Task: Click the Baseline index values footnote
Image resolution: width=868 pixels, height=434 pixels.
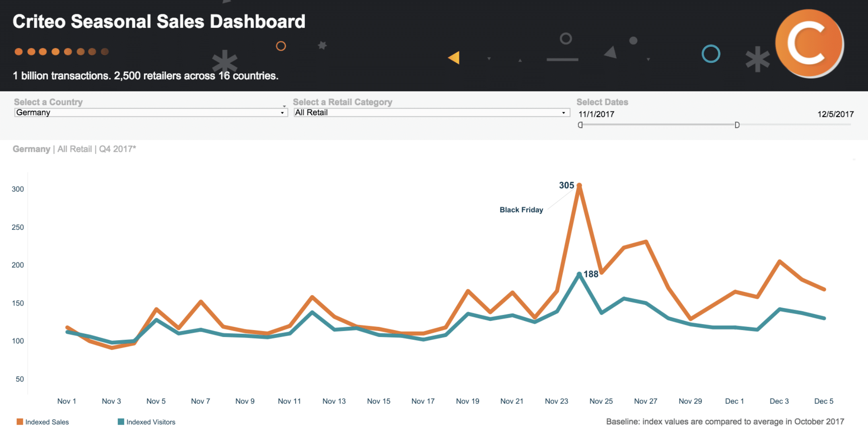Action: (725, 422)
